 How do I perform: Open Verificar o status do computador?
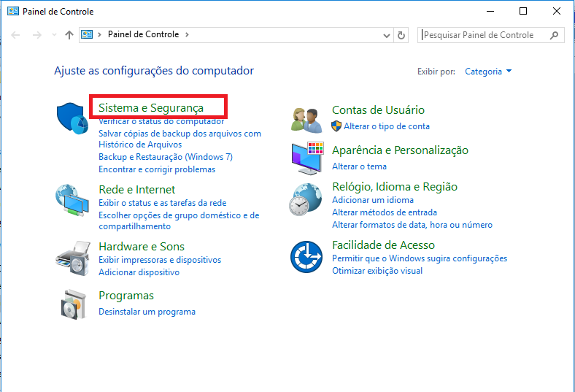pos(161,121)
